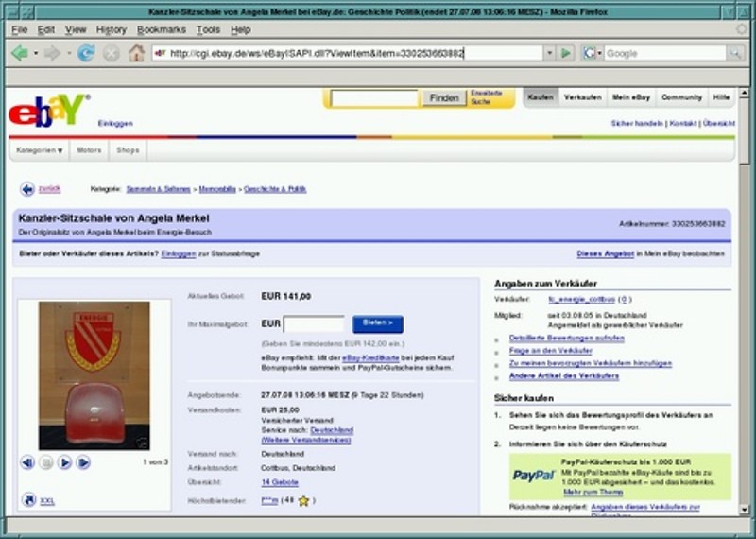Click the yellow star feedback icon
The image size is (756, 539).
coord(303,501)
